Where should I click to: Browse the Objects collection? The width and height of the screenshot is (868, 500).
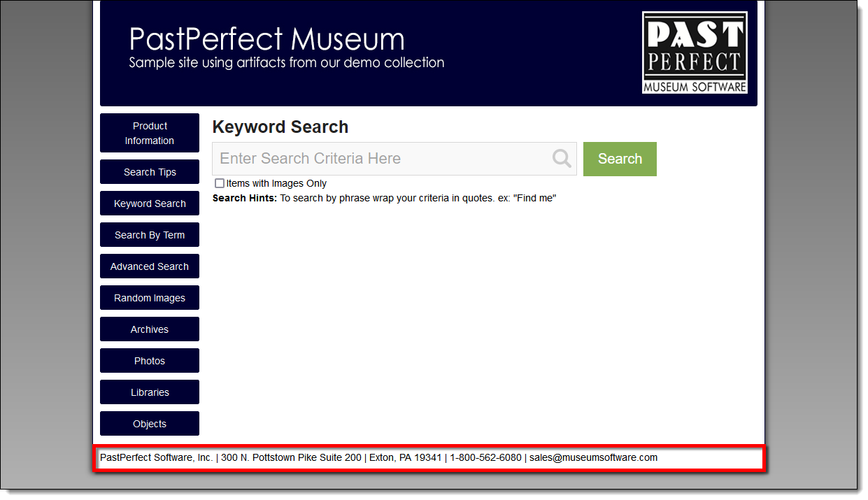[x=149, y=423]
